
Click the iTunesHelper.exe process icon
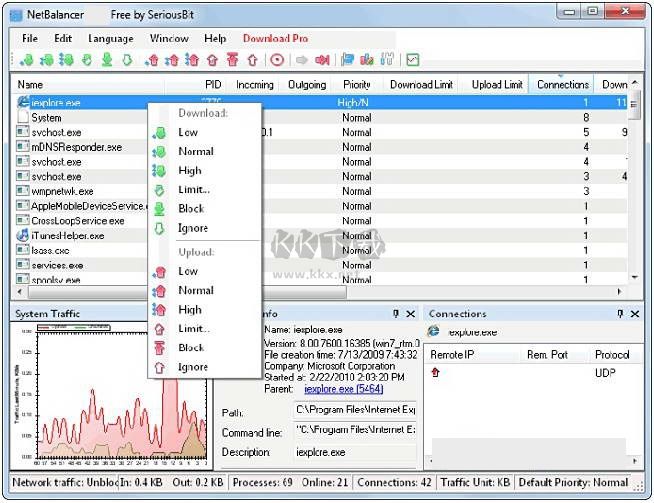click(x=23, y=236)
